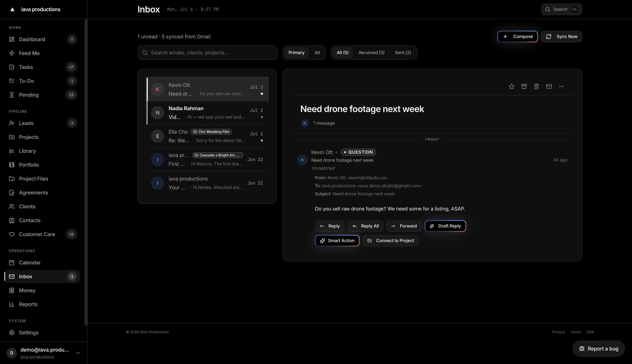Archive the open email thread
632x364 pixels.
click(524, 86)
